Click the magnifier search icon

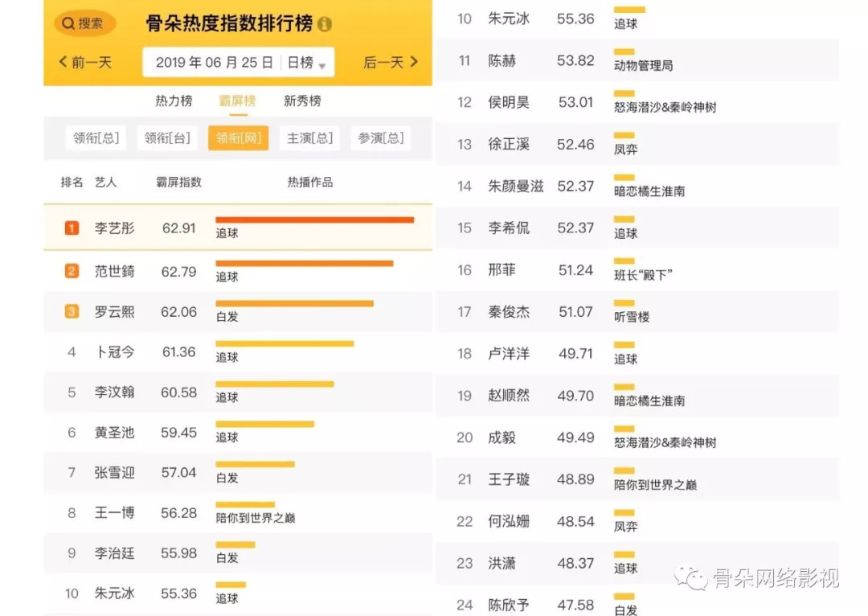pyautogui.click(x=68, y=23)
